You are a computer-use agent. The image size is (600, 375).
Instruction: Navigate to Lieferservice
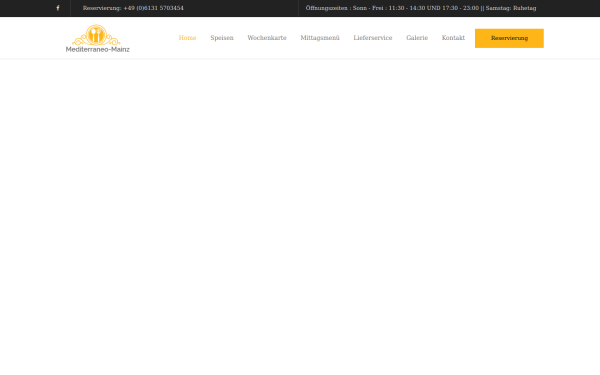[x=373, y=38]
